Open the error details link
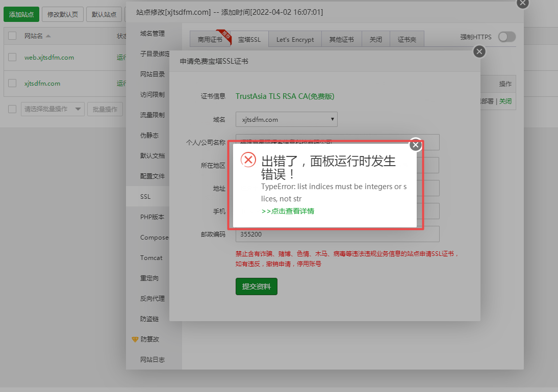Screen dimensions: 558x392 click(x=288, y=211)
